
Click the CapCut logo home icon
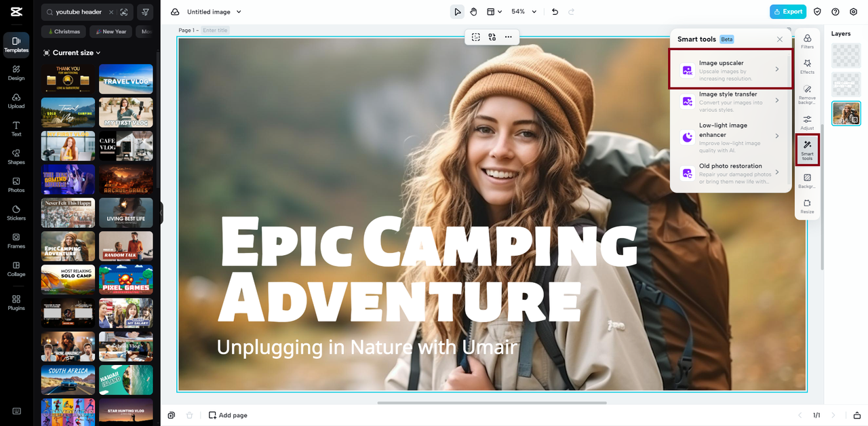pyautogui.click(x=16, y=12)
